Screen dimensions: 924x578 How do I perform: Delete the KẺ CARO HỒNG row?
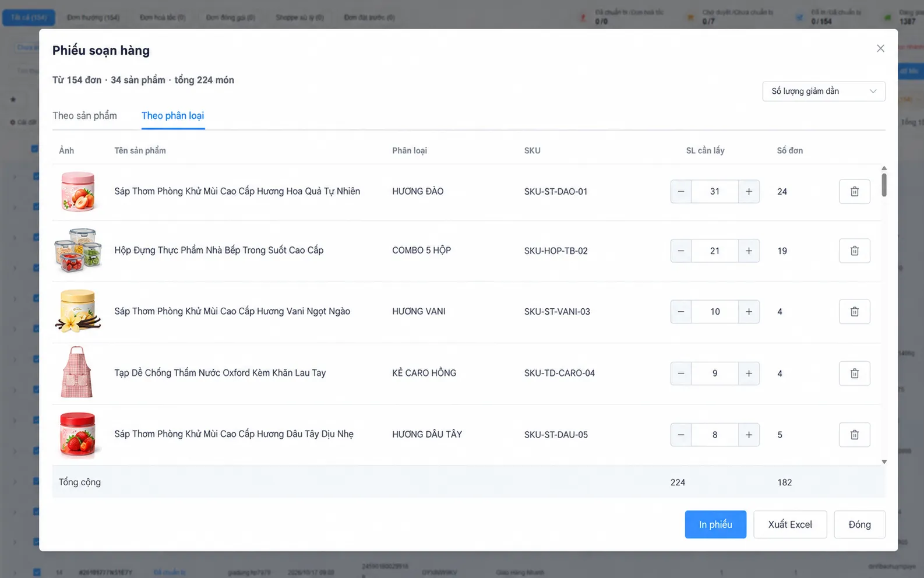pyautogui.click(x=854, y=373)
